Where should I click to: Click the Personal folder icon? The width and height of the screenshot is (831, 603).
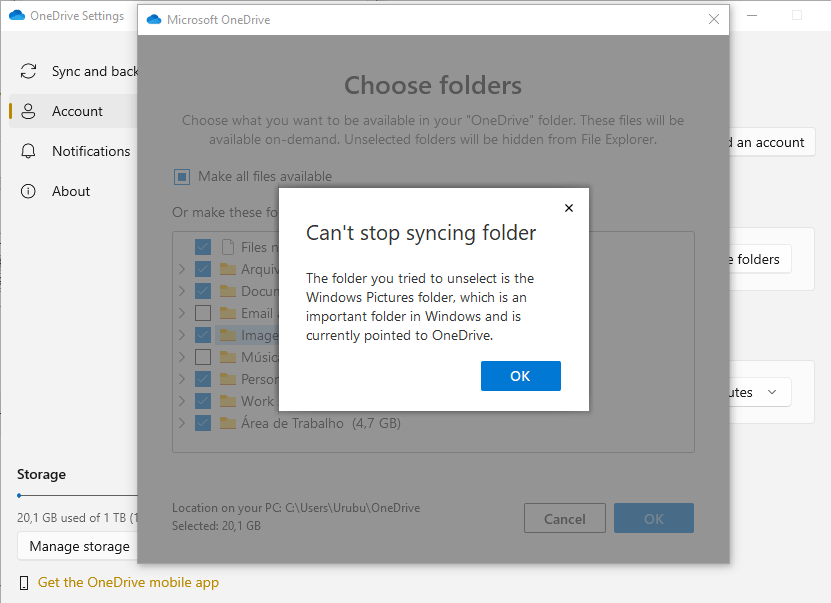[x=228, y=379]
